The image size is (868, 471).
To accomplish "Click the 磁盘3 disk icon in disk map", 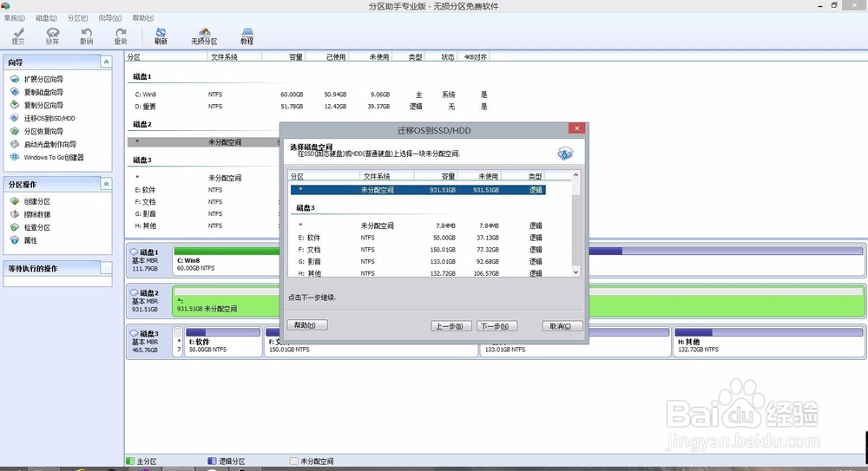I will coord(134,334).
